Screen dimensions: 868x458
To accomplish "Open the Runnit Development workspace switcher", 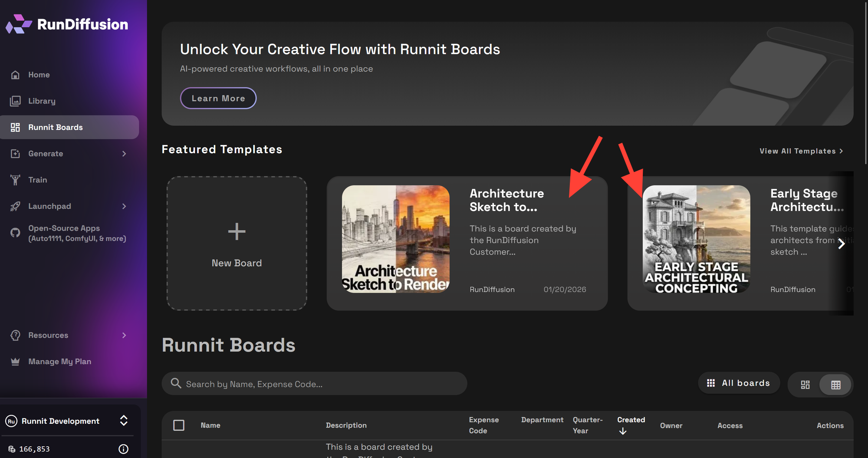I will point(124,421).
